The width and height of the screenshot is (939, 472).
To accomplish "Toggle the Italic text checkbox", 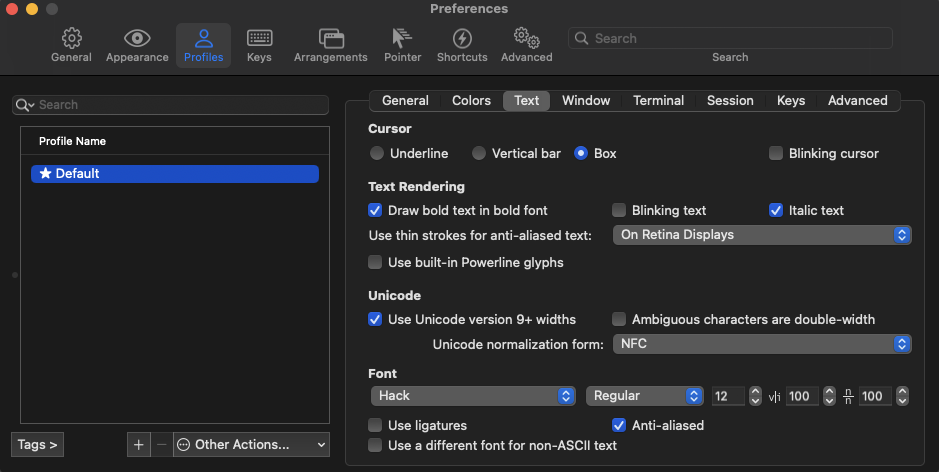I will pyautogui.click(x=776, y=210).
